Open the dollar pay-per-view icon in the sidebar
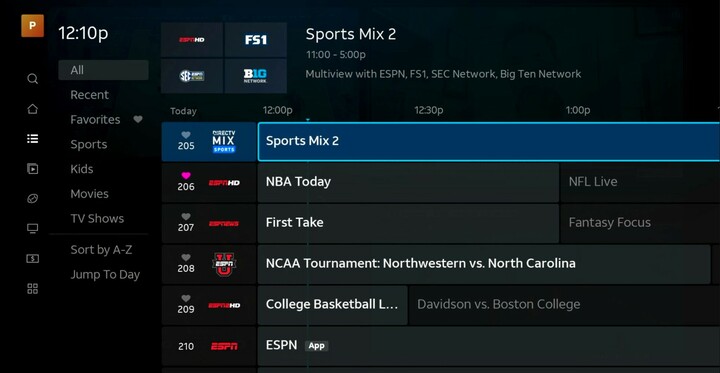Screen dimensions: 720x373 pos(32,259)
